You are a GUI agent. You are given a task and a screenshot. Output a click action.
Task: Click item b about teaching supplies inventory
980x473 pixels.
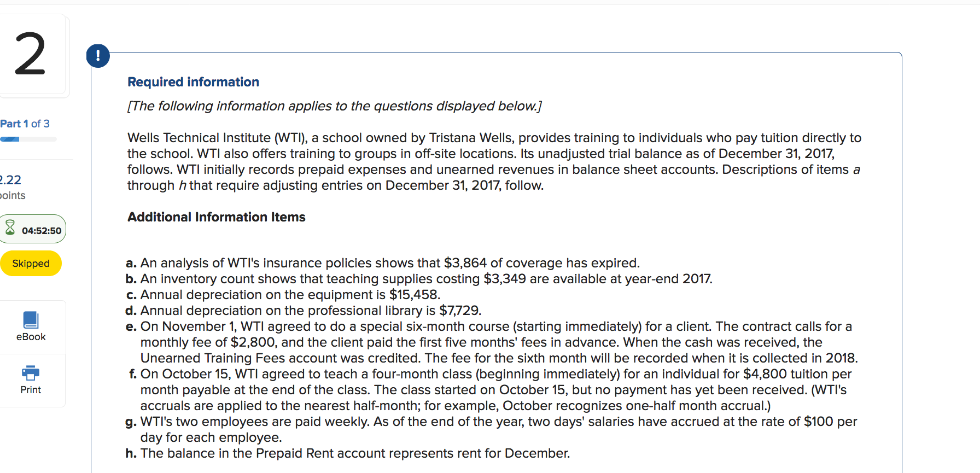point(419,279)
